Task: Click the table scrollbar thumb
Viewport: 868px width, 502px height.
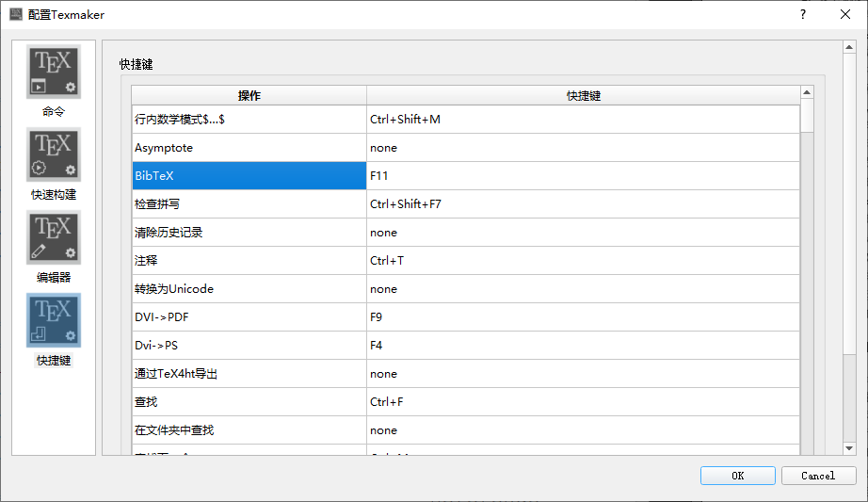Action: click(807, 115)
